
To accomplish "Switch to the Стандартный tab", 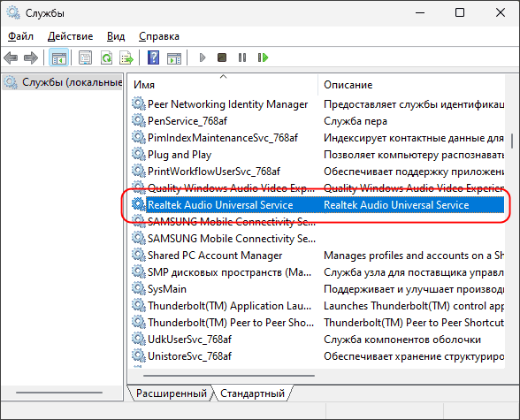I will point(252,393).
